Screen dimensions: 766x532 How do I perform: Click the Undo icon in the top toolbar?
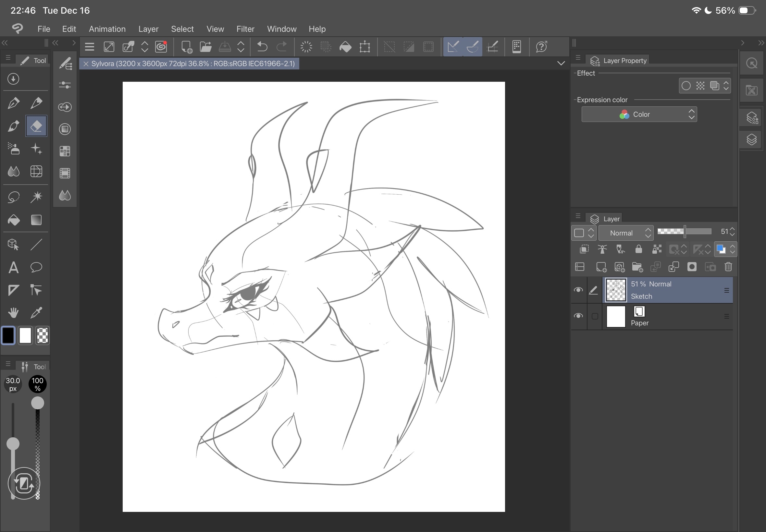point(262,47)
